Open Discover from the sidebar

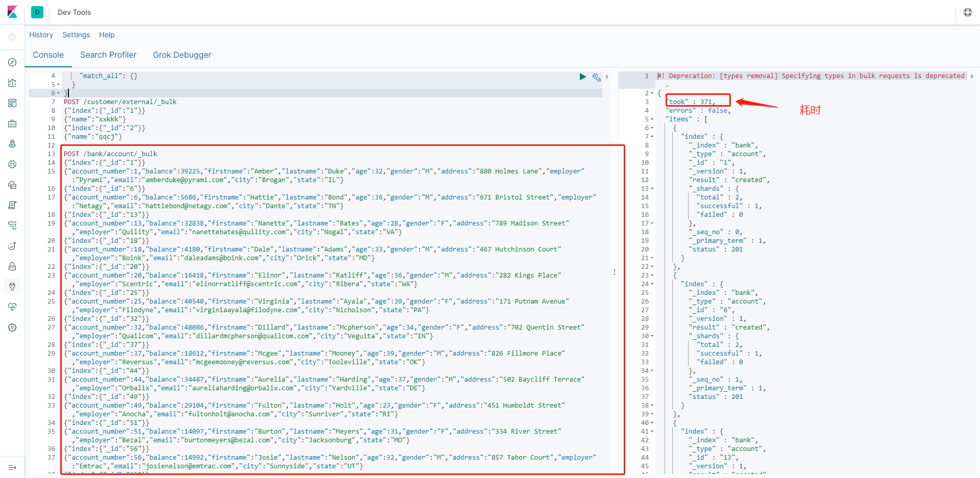click(12, 62)
